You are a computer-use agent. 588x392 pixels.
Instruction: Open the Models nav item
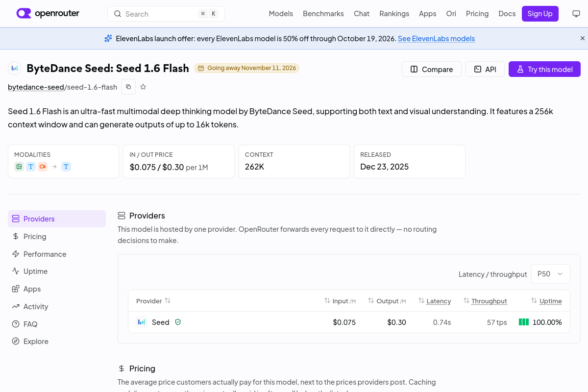281,14
